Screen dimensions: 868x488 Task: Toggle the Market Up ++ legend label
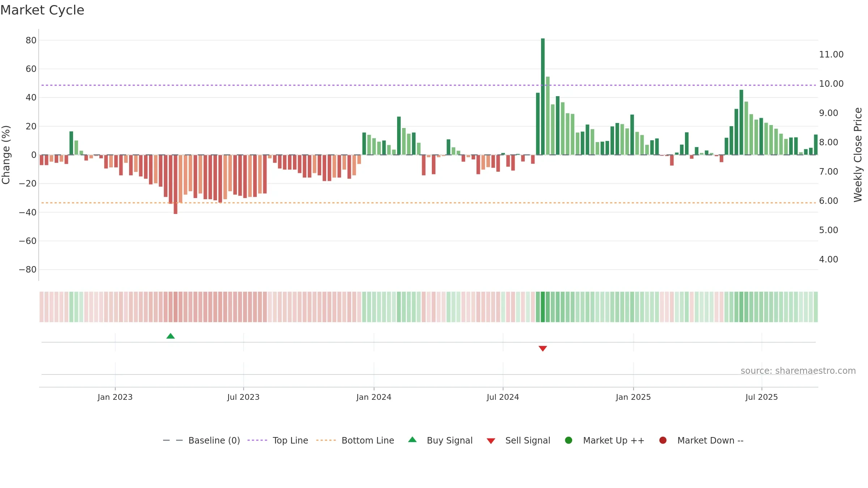coord(614,440)
